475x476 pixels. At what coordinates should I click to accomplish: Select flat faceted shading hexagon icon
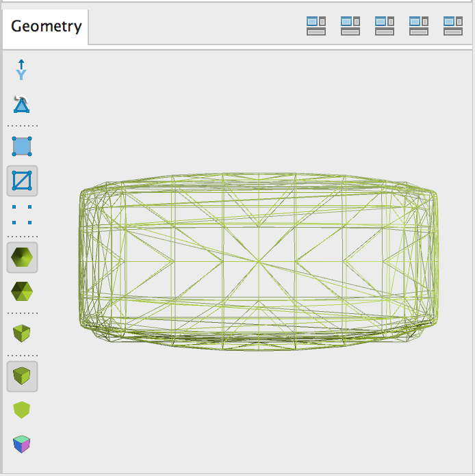(x=22, y=292)
